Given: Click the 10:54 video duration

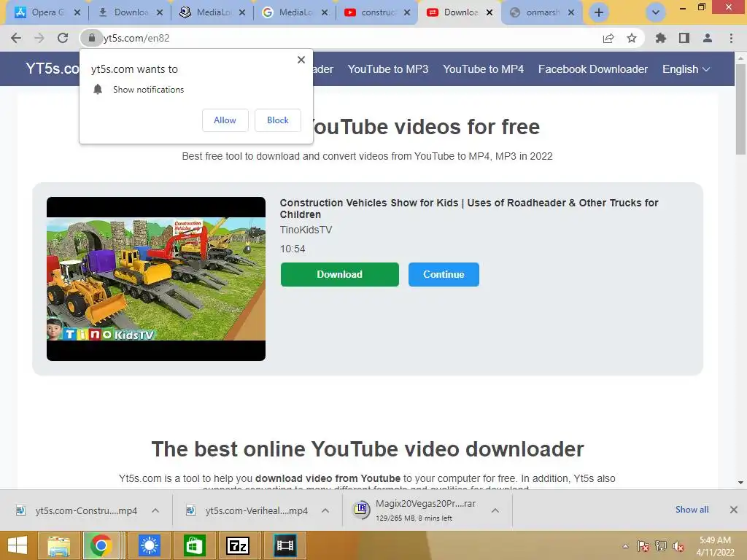Looking at the screenshot, I should tap(293, 249).
